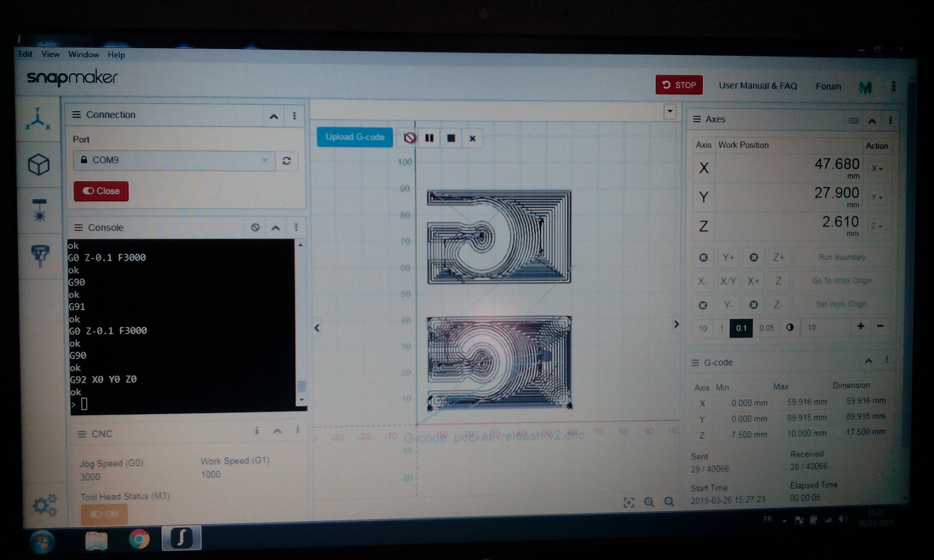
Task: Clear the console with the ban icon
Action: point(255,227)
